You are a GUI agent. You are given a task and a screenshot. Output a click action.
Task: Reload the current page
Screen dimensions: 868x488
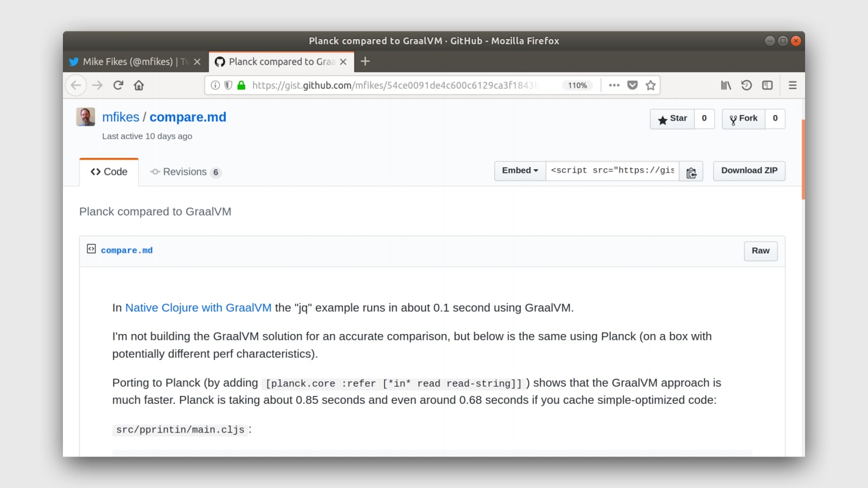[x=118, y=85]
